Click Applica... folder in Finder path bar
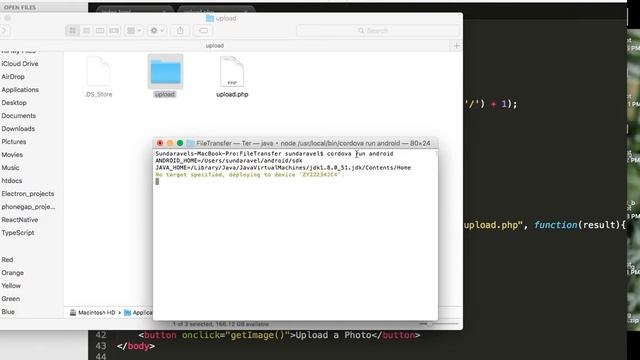 click(x=138, y=313)
